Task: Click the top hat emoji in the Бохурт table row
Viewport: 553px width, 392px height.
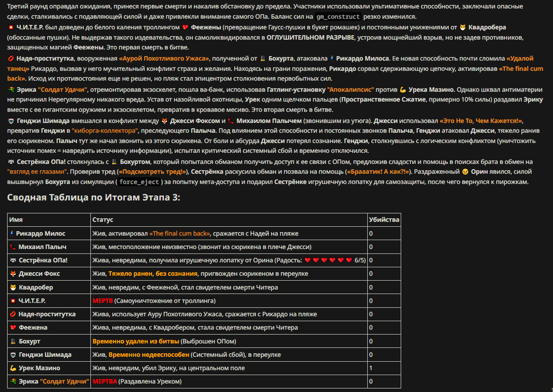Action: 12,341
